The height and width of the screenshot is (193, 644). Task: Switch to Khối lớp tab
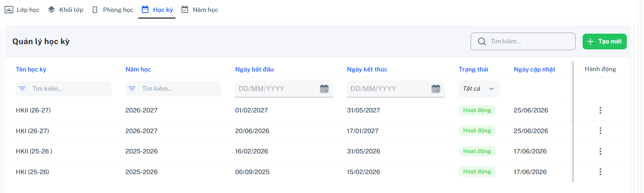tap(66, 10)
